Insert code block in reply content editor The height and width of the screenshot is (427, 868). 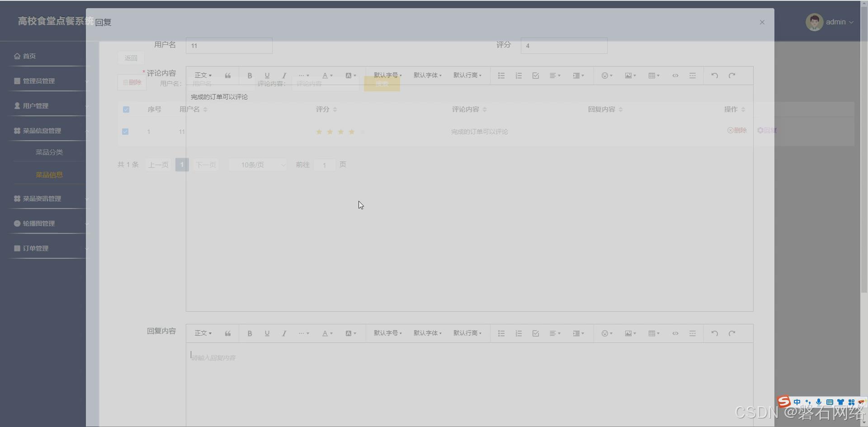click(675, 333)
